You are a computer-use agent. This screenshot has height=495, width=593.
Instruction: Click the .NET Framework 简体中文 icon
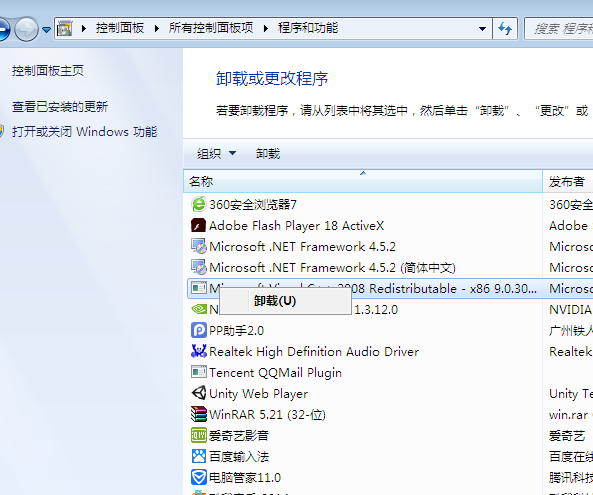(x=199, y=267)
